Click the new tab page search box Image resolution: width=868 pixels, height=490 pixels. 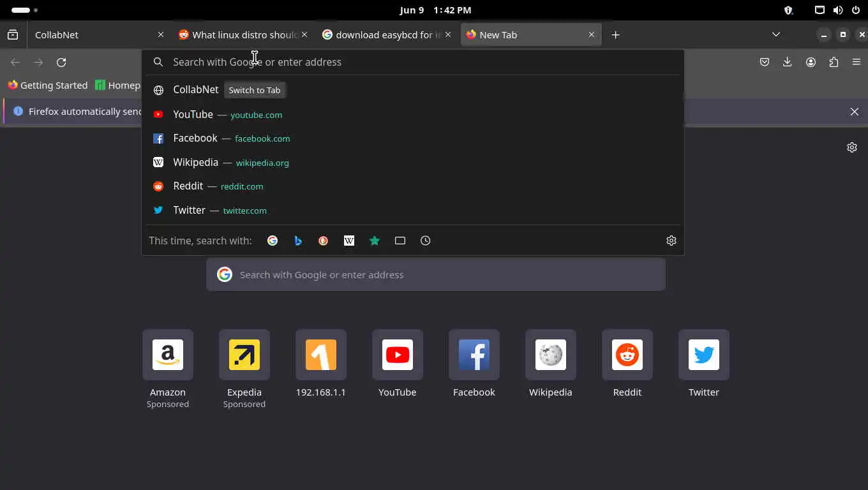point(436,274)
